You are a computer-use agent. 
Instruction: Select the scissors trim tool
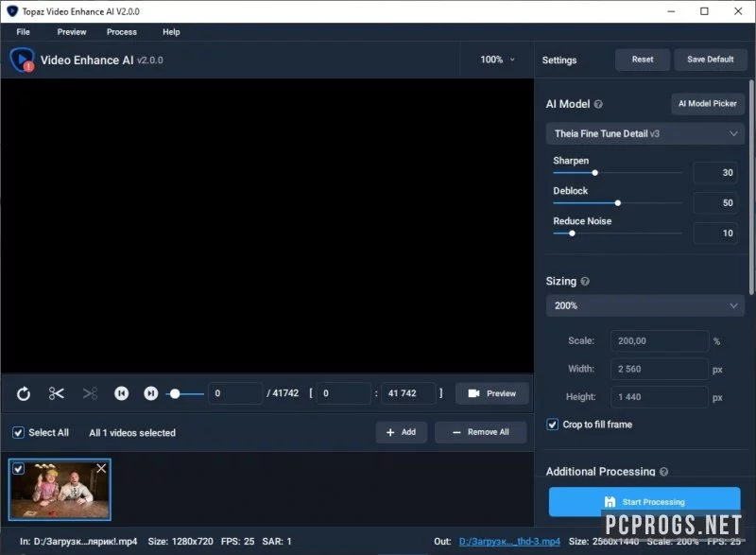coord(57,393)
